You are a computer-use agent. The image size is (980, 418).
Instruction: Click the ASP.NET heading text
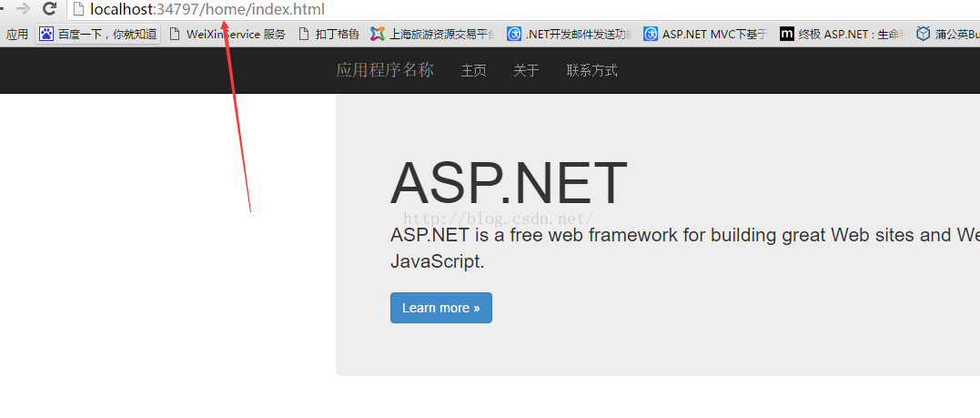(509, 183)
